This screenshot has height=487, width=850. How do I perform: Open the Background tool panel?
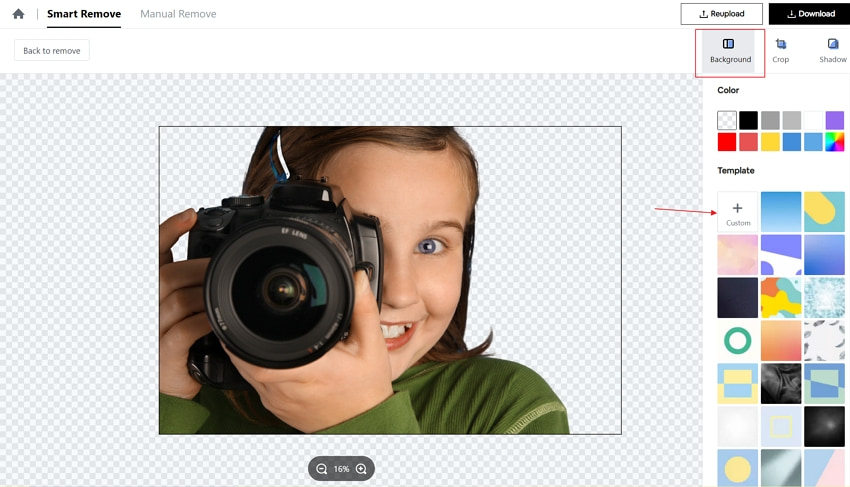click(x=730, y=52)
